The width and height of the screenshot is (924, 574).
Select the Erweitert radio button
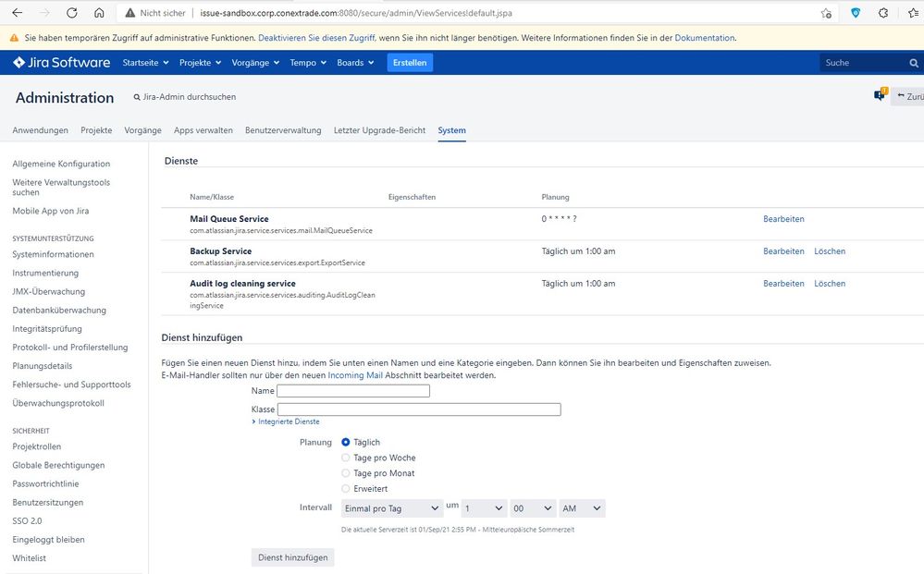click(x=346, y=489)
